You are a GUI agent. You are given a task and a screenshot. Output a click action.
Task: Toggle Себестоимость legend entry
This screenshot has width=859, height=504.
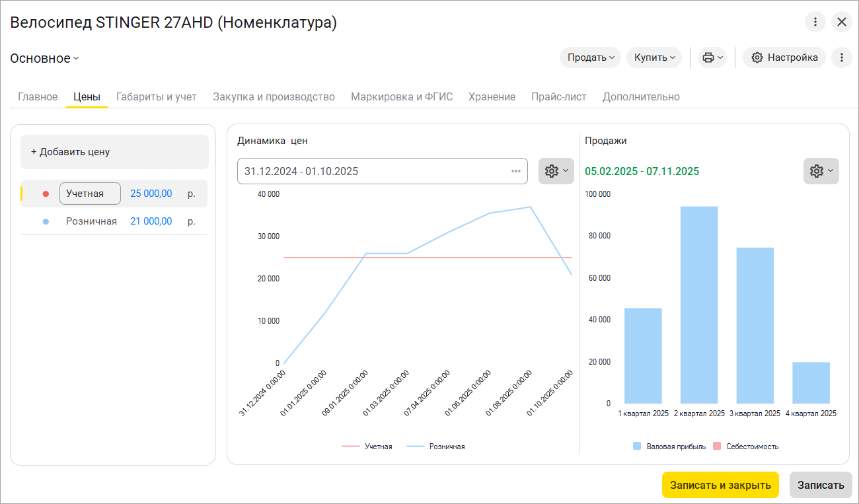[x=745, y=447]
